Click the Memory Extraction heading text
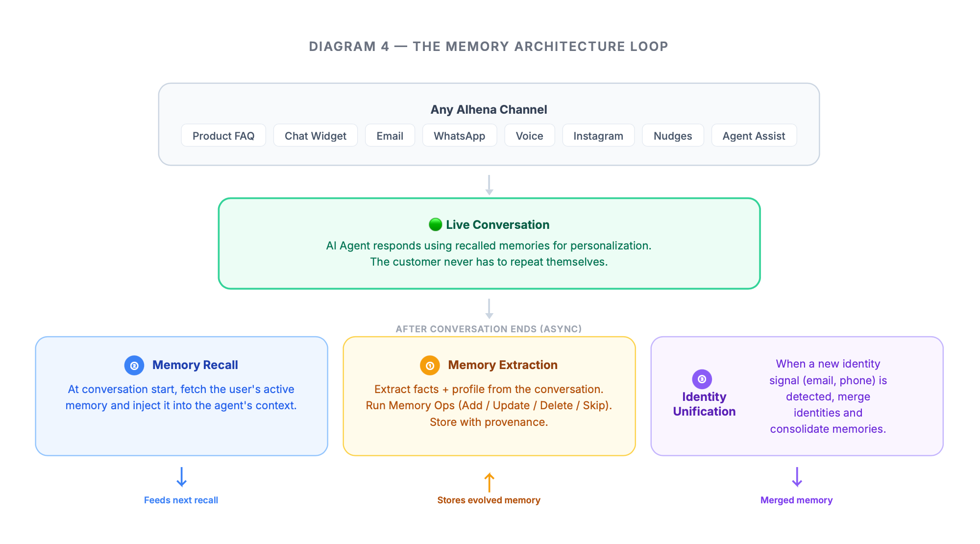This screenshot has height=544, width=980. (503, 365)
